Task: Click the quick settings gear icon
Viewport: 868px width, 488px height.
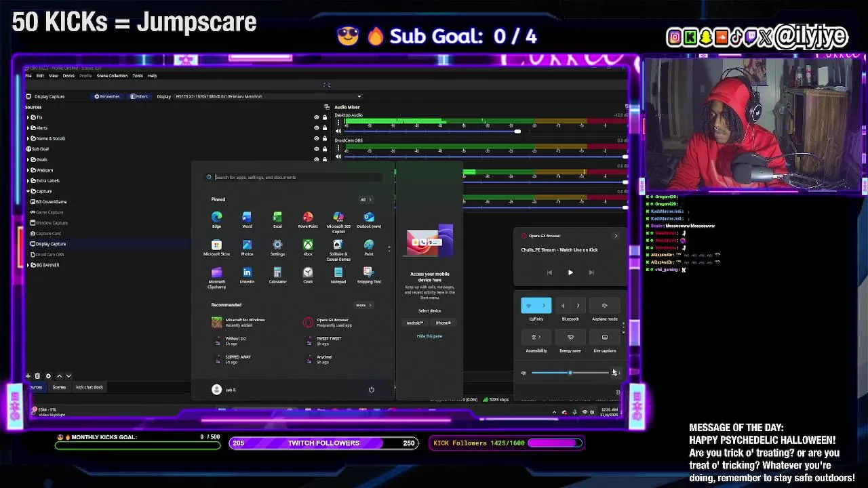Action: click(617, 392)
